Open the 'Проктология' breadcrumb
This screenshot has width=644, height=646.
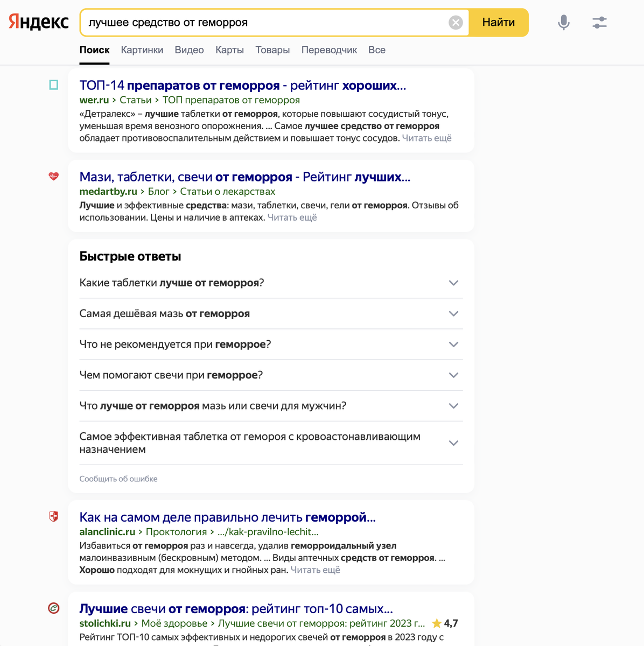176,532
